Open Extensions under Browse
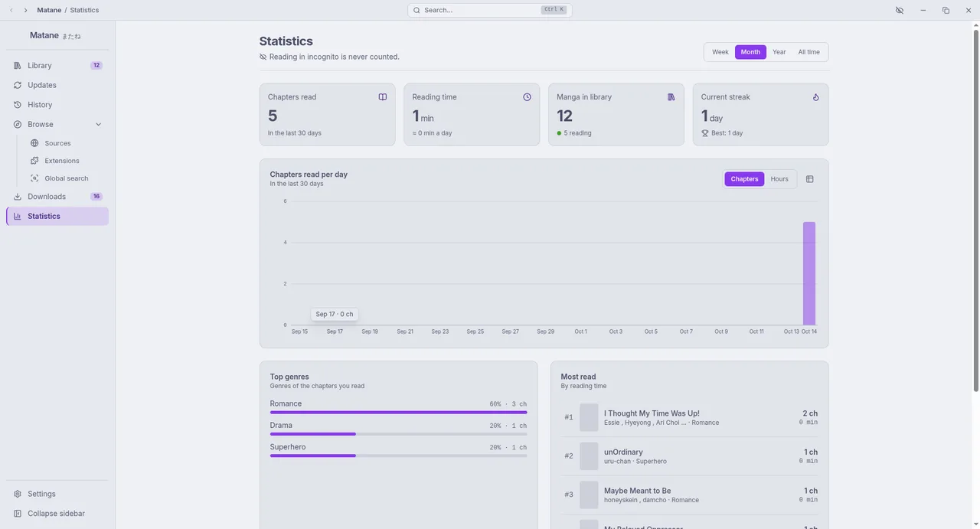Viewport: 980px width, 529px height. coord(66,161)
